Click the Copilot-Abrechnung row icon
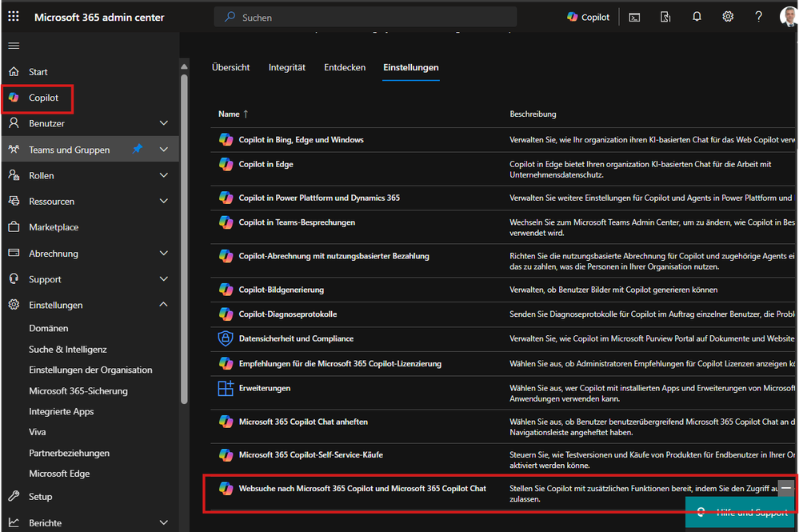 point(226,256)
